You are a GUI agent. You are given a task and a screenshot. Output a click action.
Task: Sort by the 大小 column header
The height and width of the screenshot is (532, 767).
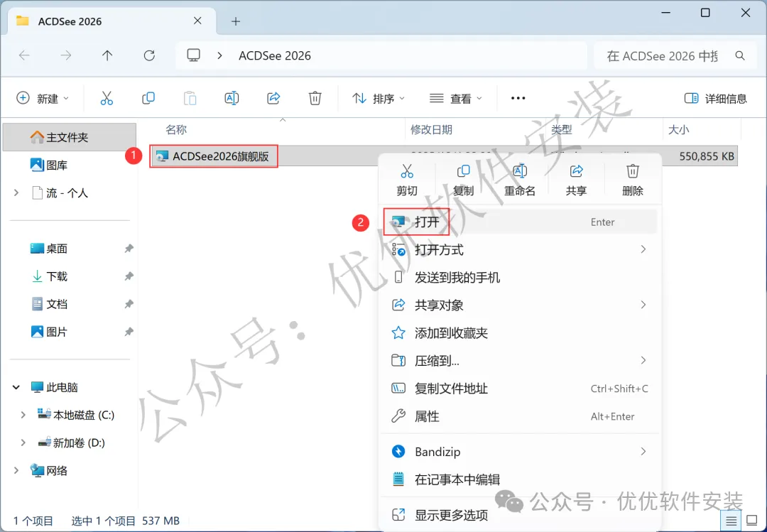(678, 130)
